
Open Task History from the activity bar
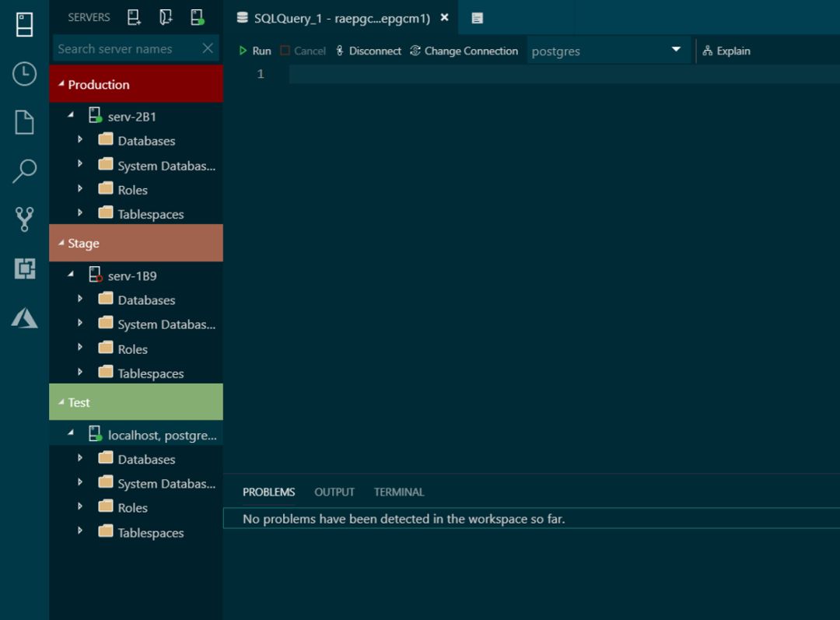click(24, 75)
